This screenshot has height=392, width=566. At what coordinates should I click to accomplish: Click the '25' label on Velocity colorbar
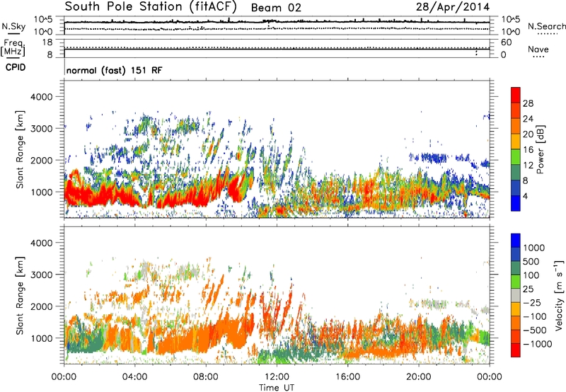[529, 289]
